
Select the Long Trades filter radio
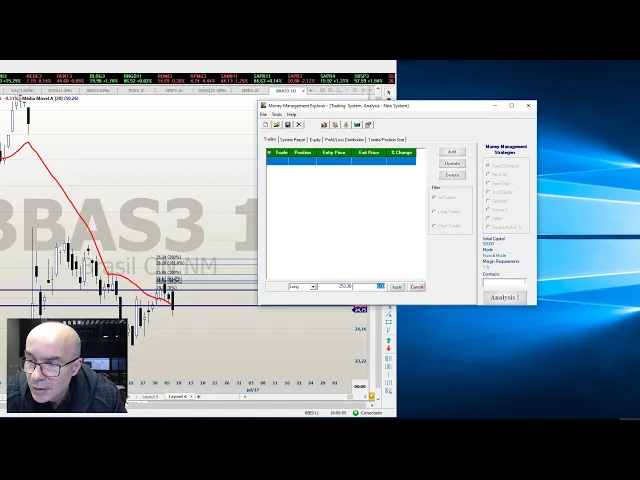(x=434, y=211)
